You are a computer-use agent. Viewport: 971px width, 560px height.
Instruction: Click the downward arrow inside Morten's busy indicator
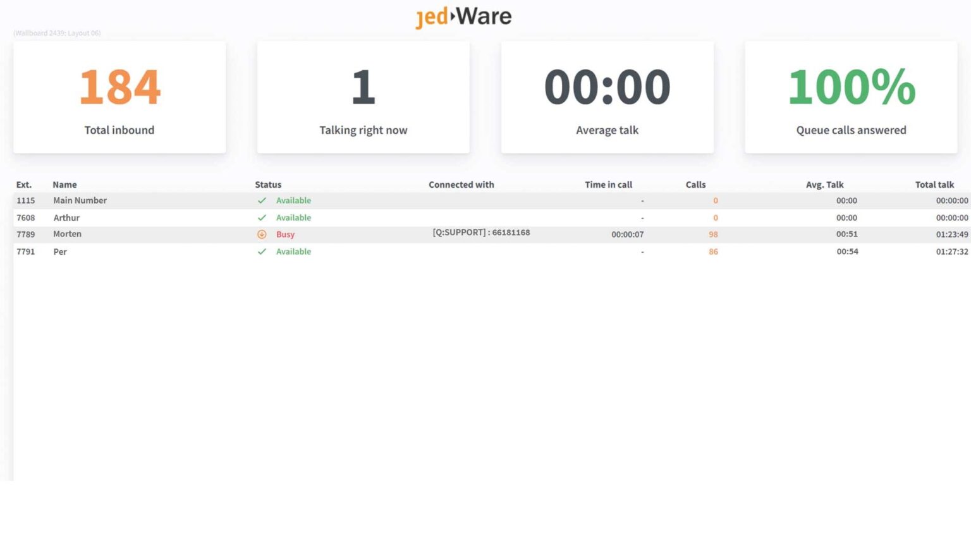click(x=262, y=234)
